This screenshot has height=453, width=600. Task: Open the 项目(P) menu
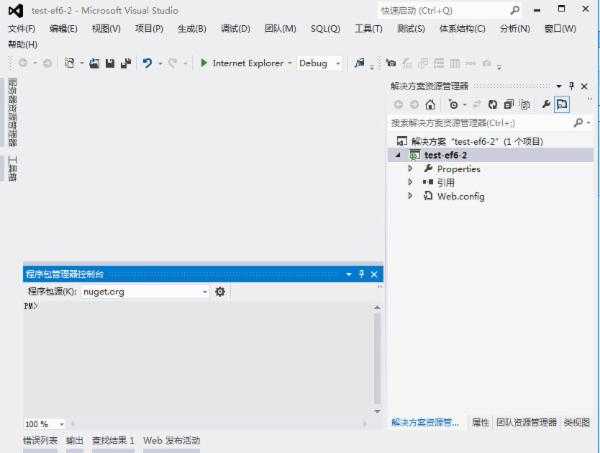pos(149,29)
